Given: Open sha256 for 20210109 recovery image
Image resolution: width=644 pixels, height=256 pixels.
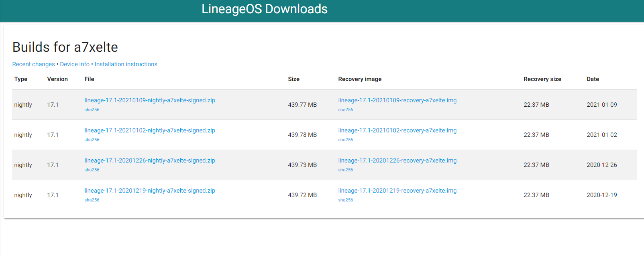Looking at the screenshot, I should [346, 110].
